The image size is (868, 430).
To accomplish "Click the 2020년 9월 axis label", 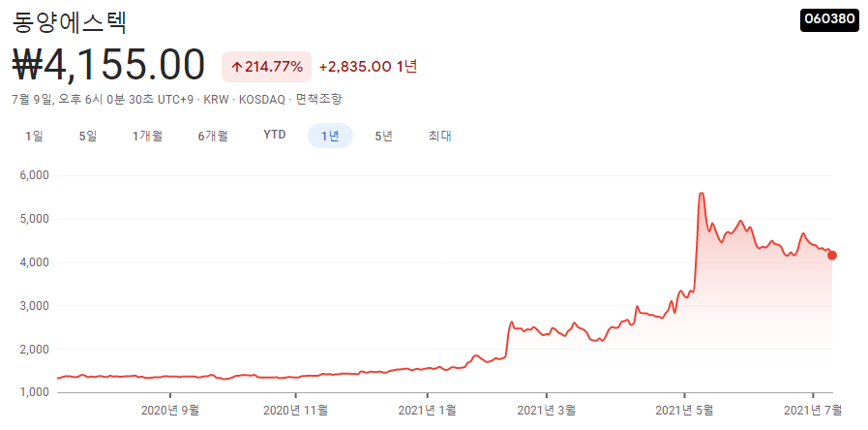I will point(170,411).
